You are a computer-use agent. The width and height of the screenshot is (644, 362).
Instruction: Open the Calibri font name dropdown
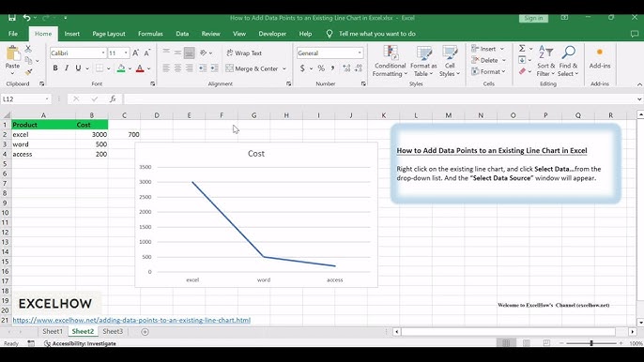coord(103,53)
